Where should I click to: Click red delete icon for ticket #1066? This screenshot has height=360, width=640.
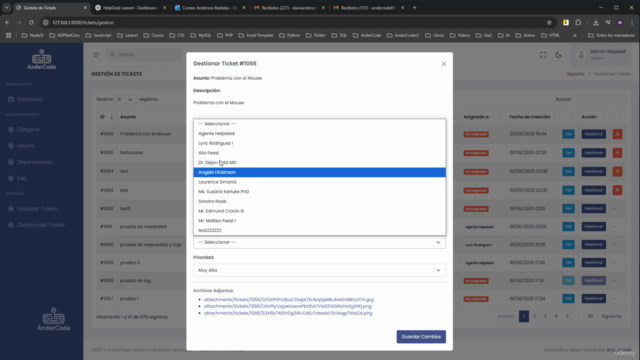coord(617,134)
